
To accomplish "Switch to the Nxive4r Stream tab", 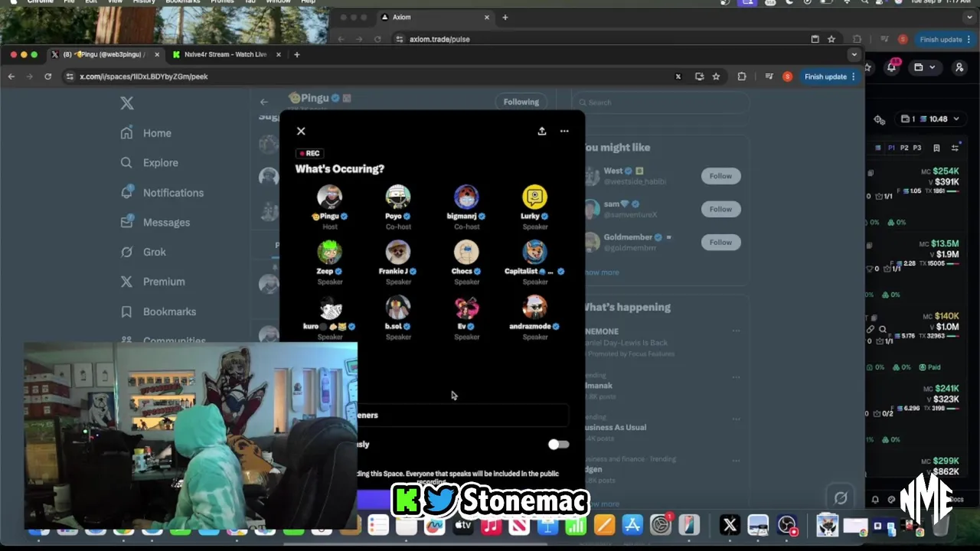I will click(226, 54).
